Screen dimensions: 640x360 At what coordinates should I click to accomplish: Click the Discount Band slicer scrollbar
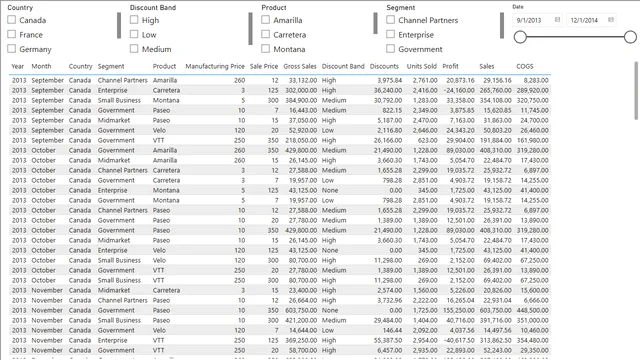coord(250,29)
